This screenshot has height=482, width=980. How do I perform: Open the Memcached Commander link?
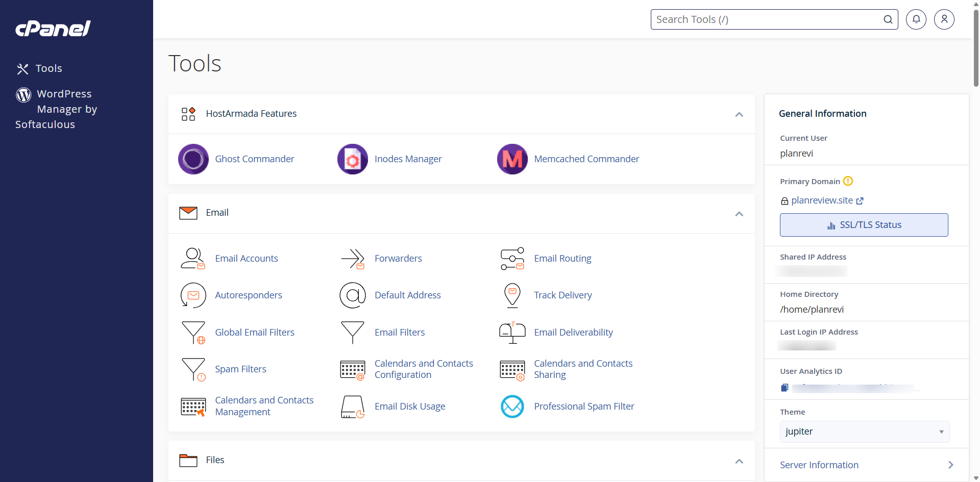586,159
